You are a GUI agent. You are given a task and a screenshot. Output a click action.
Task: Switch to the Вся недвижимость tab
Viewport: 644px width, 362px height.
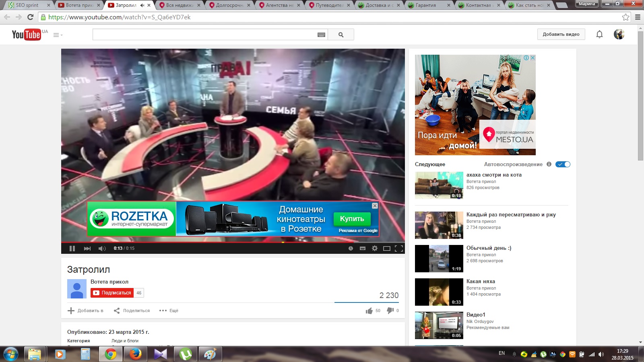pyautogui.click(x=180, y=5)
